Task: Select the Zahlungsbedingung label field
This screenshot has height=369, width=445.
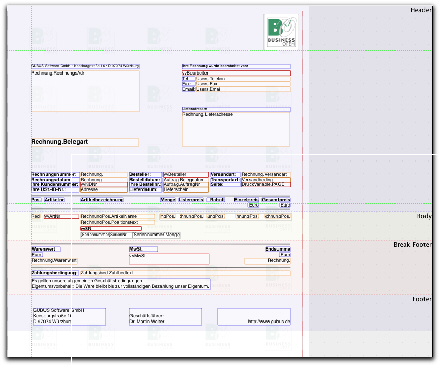Action: pos(55,273)
